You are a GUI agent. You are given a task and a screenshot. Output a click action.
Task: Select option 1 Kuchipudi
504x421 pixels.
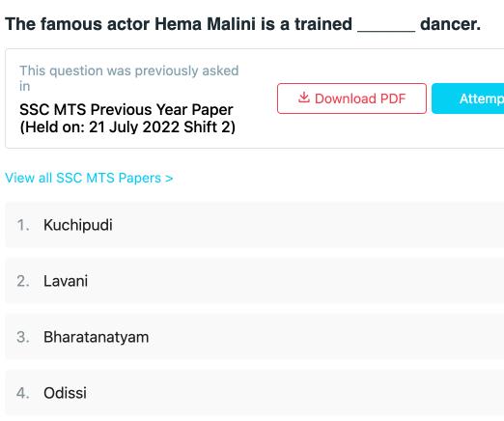[x=254, y=225]
